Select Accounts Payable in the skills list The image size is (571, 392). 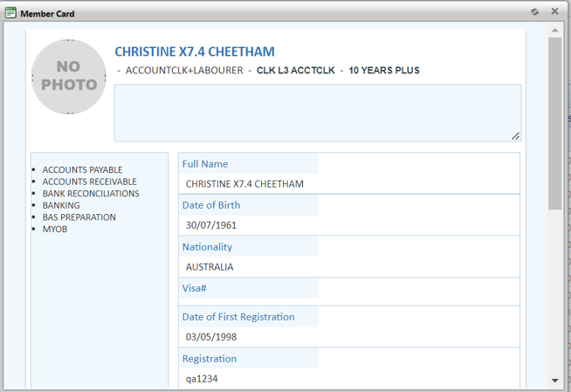[x=82, y=170]
